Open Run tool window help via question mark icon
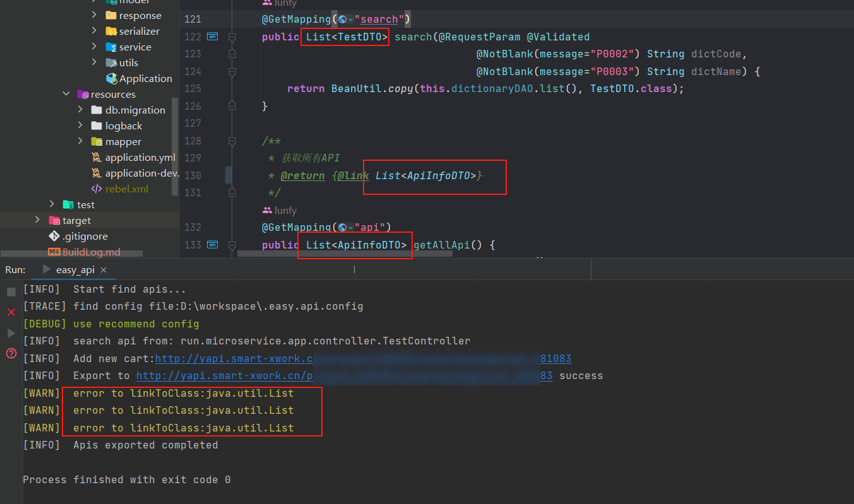 pos(10,354)
